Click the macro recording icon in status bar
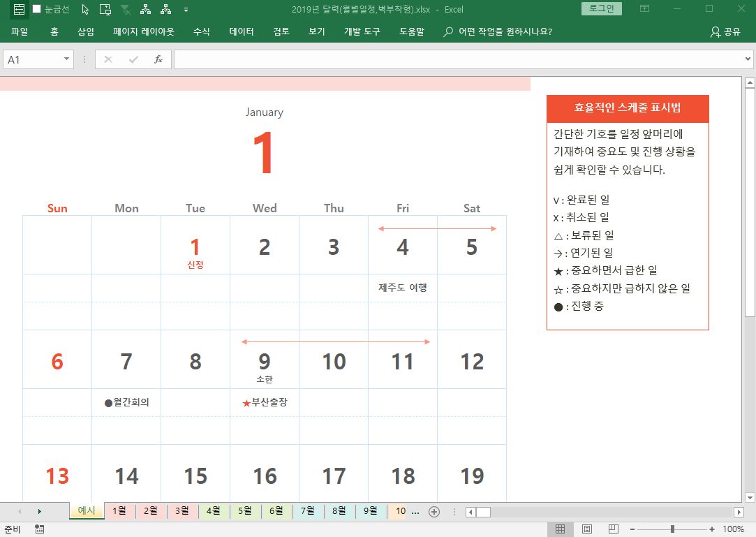 coord(40,529)
